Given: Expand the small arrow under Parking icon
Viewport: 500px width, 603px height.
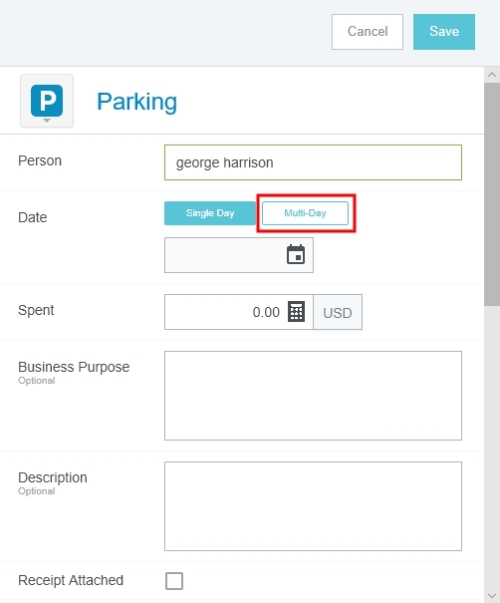Looking at the screenshot, I should point(47,120).
